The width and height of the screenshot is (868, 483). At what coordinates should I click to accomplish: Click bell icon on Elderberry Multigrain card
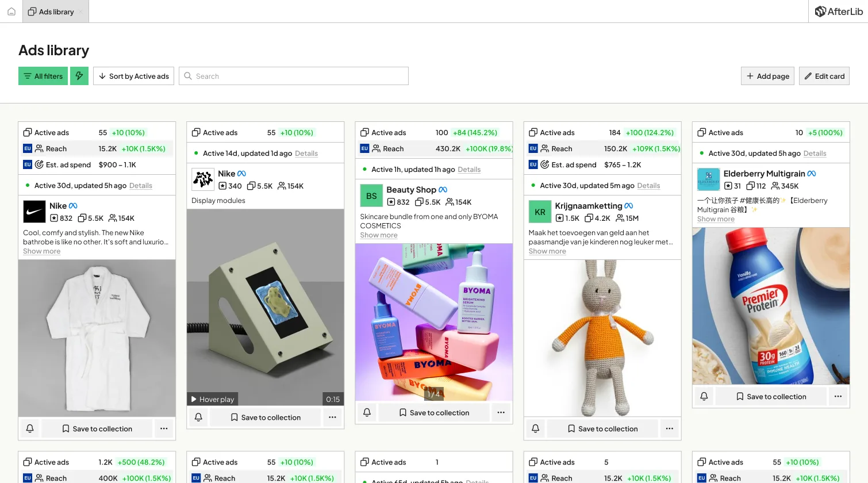(704, 396)
